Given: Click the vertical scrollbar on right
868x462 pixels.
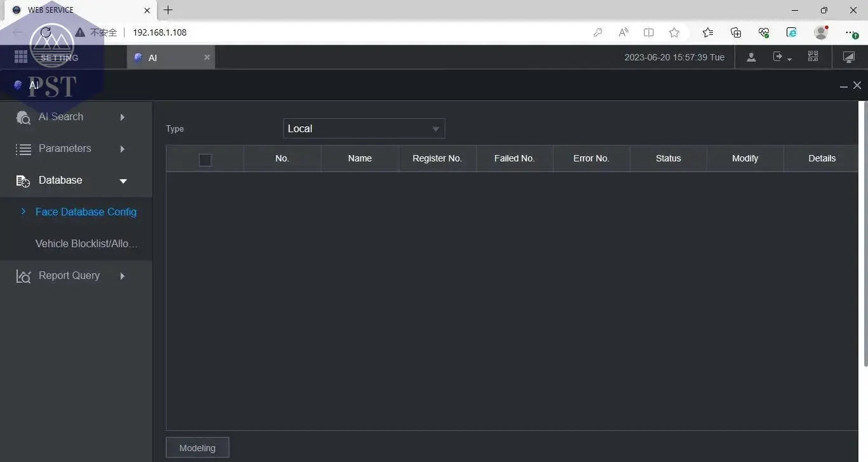Looking at the screenshot, I should (865, 235).
